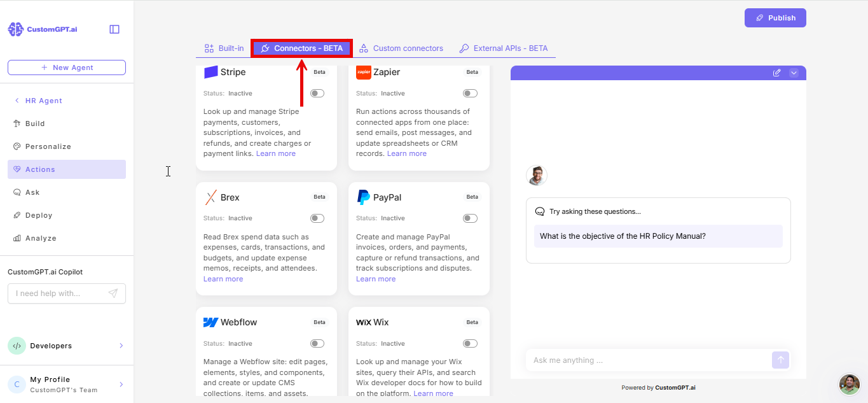Click the edit pencil icon in chat header
The image size is (868, 403).
[776, 73]
